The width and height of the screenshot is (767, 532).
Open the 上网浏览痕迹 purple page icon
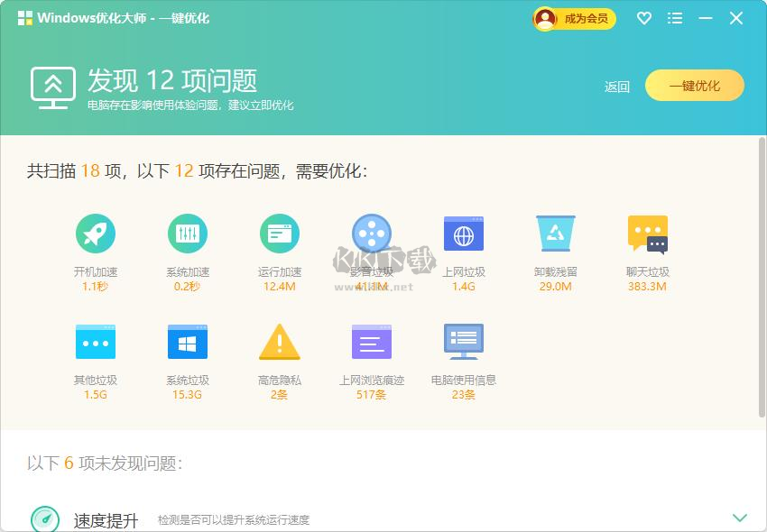(x=372, y=342)
